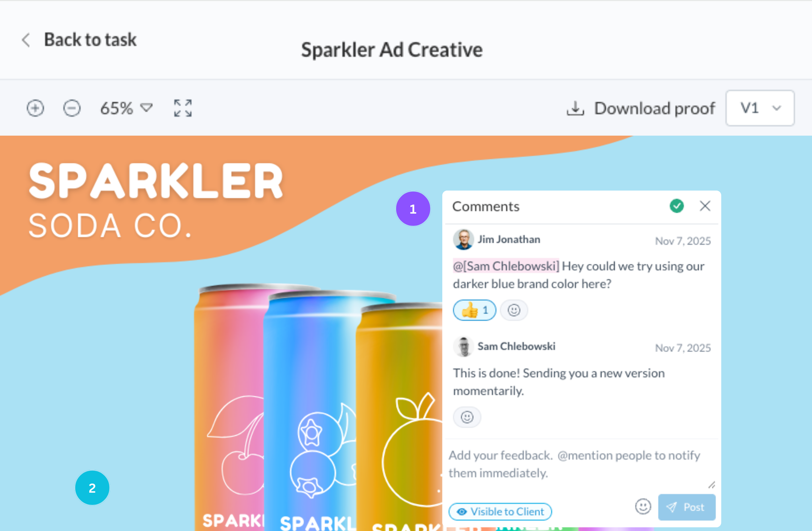Click the zoom in plus icon
Screen dimensions: 812x531
(x=36, y=109)
